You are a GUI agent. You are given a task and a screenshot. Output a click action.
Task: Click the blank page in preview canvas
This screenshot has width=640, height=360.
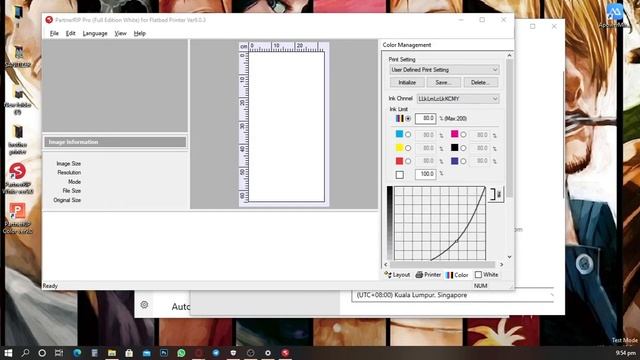pyautogui.click(x=287, y=127)
